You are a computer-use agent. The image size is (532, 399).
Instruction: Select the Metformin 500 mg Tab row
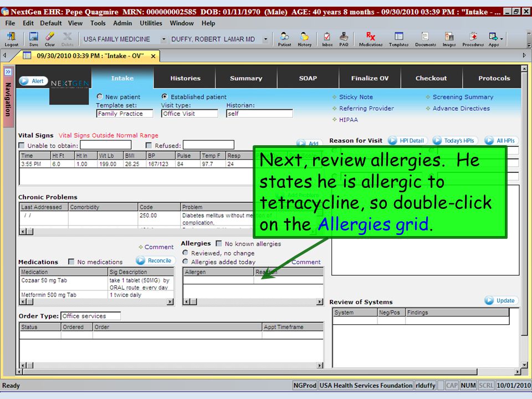pos(97,295)
